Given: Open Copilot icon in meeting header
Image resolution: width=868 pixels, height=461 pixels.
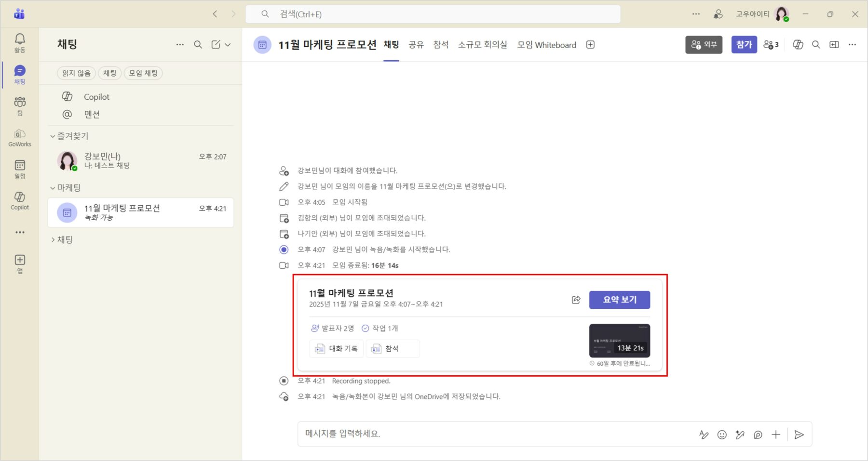Looking at the screenshot, I should click(x=798, y=45).
